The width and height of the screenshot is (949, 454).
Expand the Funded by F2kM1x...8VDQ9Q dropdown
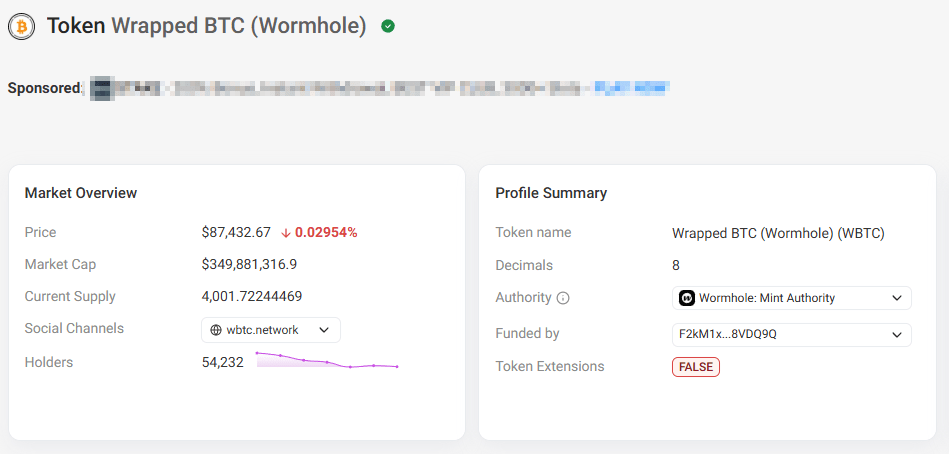point(895,334)
